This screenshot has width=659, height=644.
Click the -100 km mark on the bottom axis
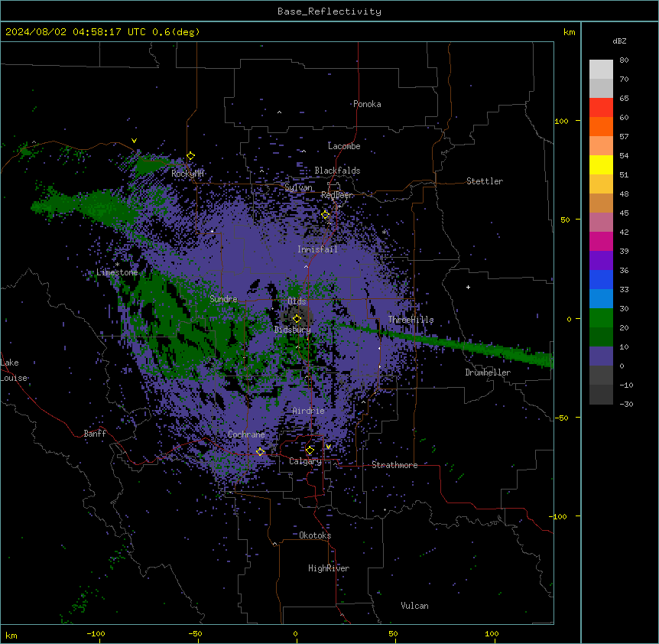click(x=96, y=634)
